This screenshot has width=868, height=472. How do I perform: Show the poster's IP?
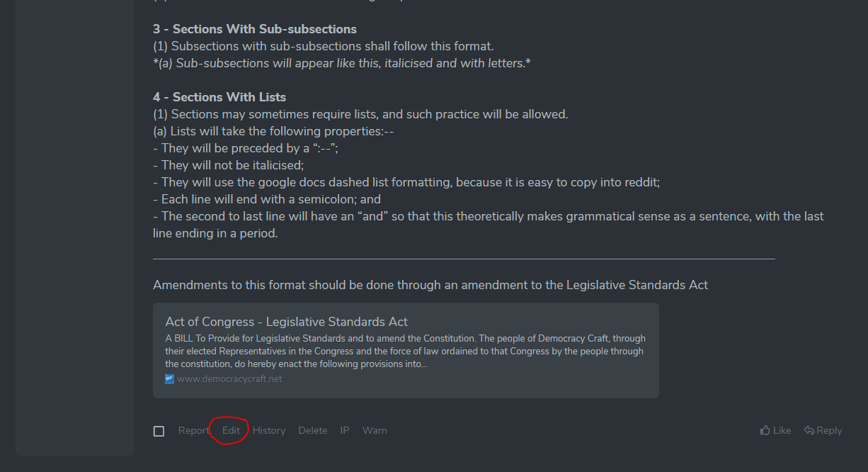pos(344,430)
